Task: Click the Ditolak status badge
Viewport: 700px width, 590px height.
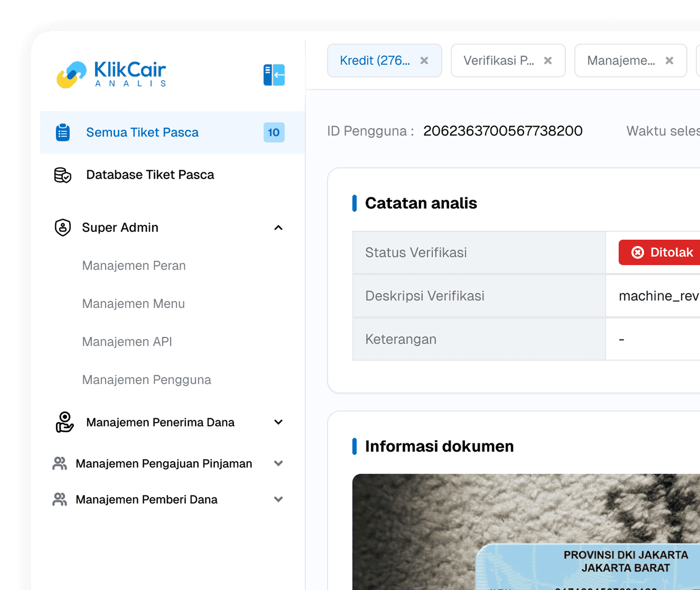Action: 659,253
